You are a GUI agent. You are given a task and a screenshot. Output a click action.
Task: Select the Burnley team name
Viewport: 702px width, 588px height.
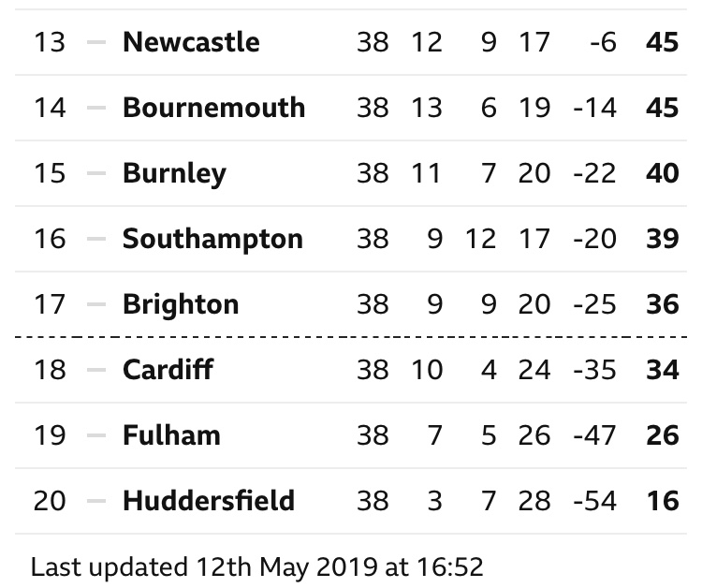(x=174, y=173)
